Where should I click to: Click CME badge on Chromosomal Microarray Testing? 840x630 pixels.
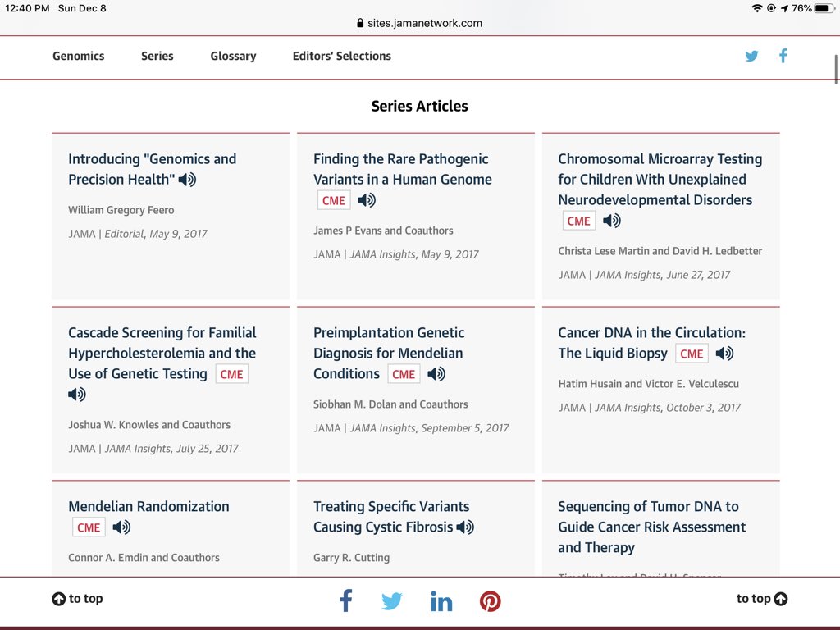coord(578,221)
